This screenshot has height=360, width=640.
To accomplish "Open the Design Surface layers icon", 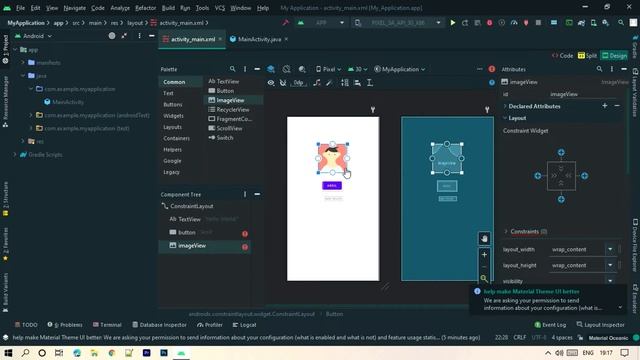I will pos(271,69).
